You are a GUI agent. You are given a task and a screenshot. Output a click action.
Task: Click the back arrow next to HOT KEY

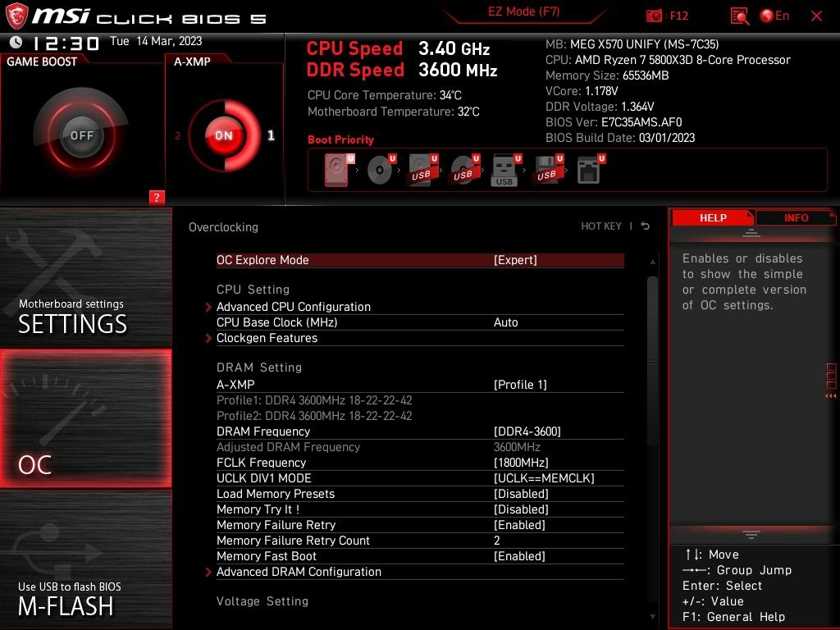coord(645,226)
